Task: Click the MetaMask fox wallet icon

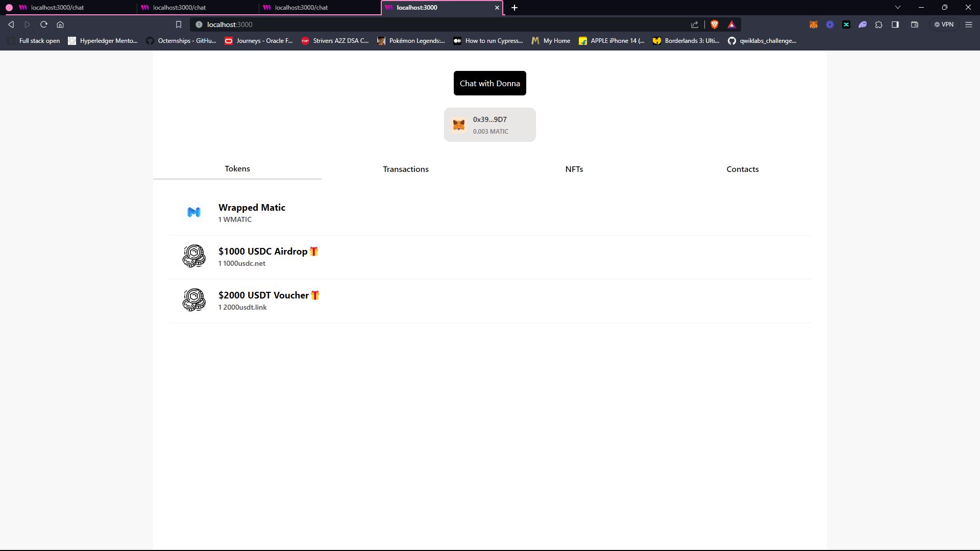Action: coord(459,124)
